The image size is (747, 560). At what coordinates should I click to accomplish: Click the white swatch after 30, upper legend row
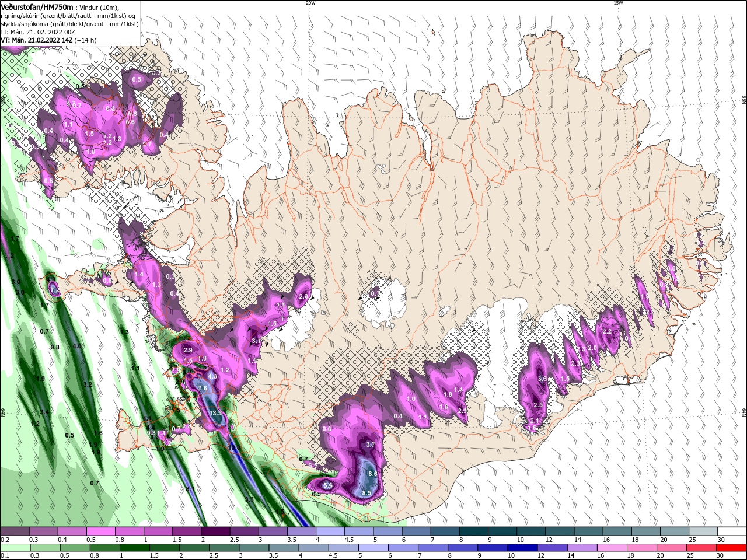click(x=732, y=531)
